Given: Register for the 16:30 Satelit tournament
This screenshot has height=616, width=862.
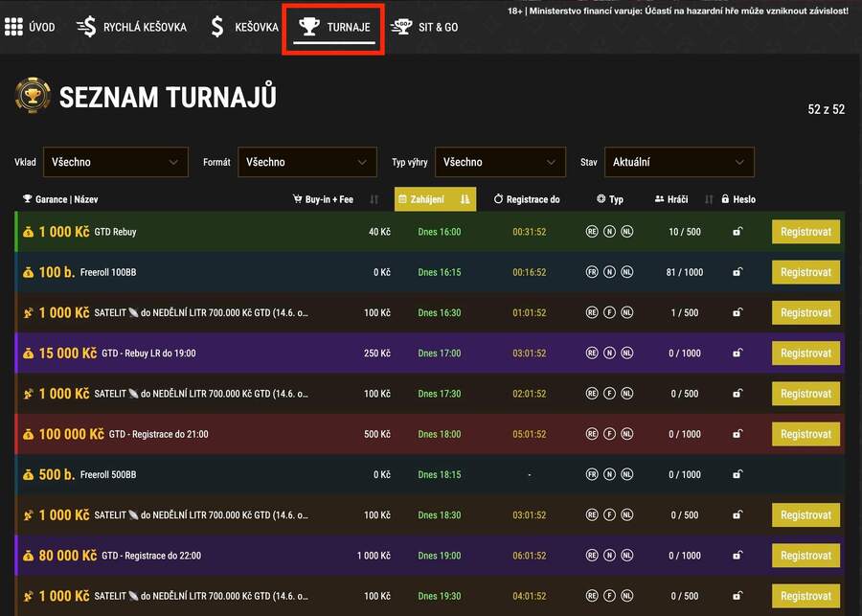Looking at the screenshot, I should click(x=805, y=312).
